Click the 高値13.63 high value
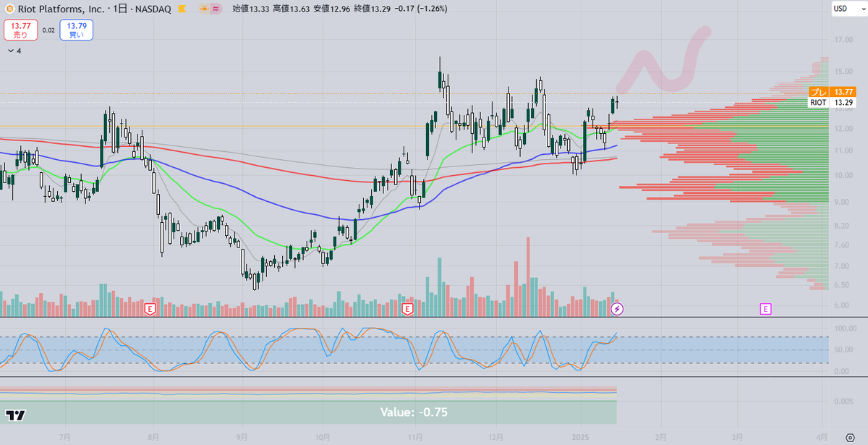This screenshot has height=445, width=868. click(x=292, y=9)
